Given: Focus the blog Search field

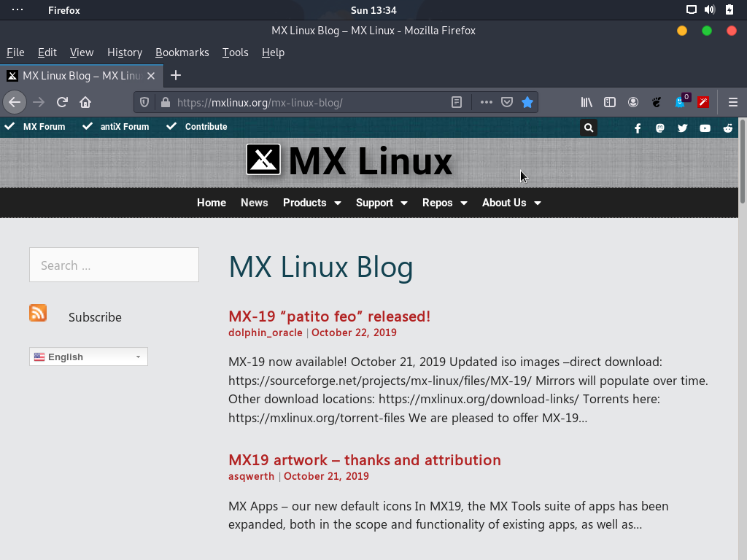Looking at the screenshot, I should tap(114, 265).
